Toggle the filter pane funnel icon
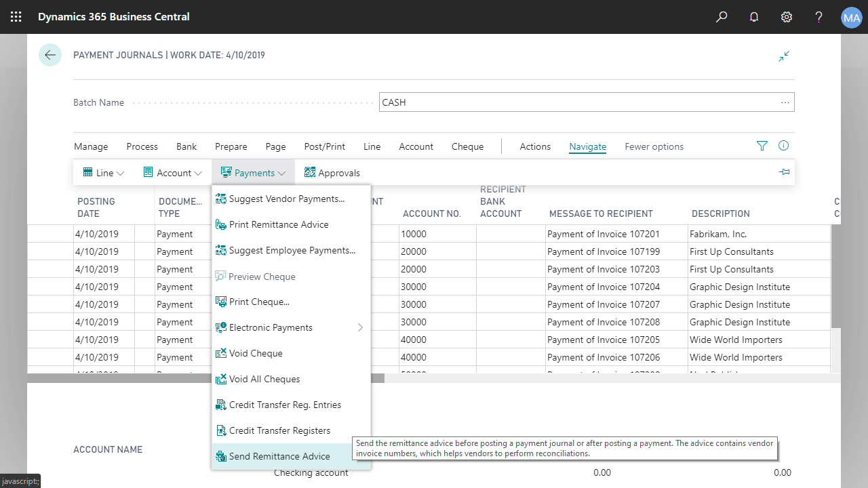Viewport: 868px width, 488px height. point(762,146)
